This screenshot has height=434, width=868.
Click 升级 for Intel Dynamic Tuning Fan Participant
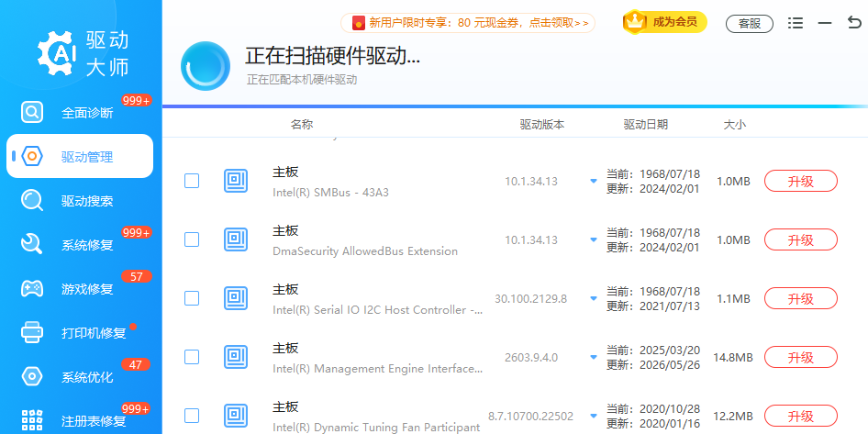click(800, 416)
